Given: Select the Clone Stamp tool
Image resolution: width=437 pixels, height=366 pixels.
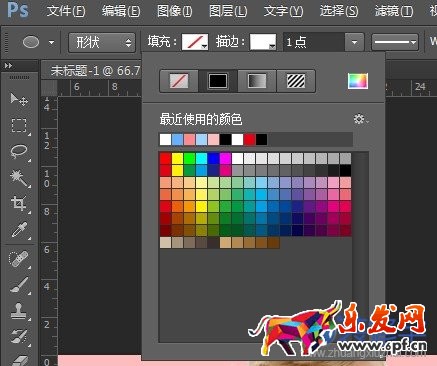Looking at the screenshot, I should click(19, 311).
